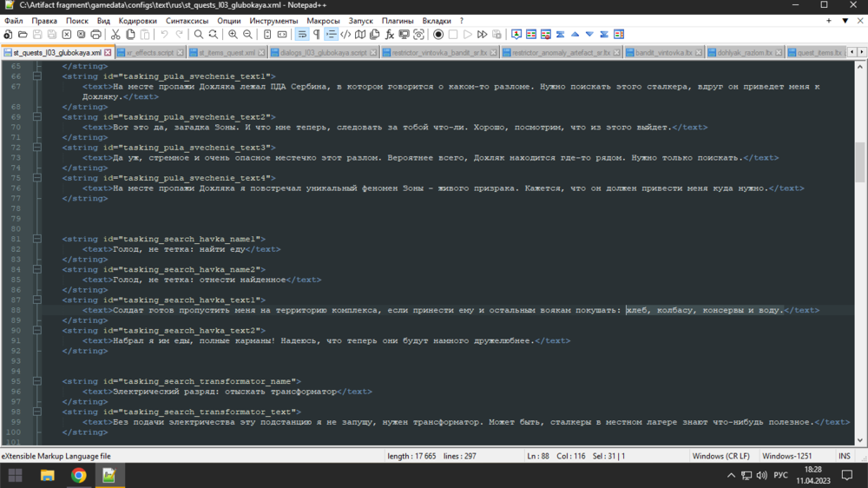Click the Compare files toolbar icon
Screen dimensions: 868x488
[531, 35]
